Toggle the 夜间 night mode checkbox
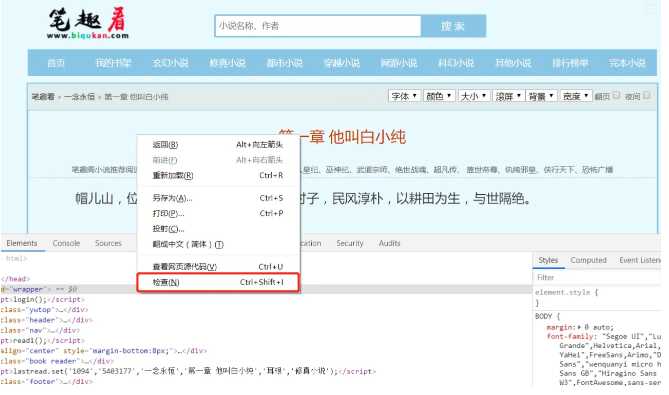Image resolution: width=669 pixels, height=395 pixels. coord(647,95)
